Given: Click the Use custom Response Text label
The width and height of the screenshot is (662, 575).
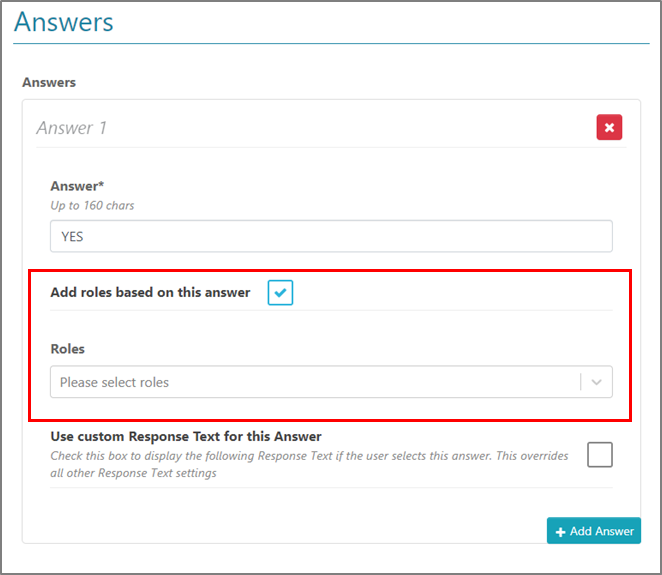Looking at the screenshot, I should click(186, 436).
